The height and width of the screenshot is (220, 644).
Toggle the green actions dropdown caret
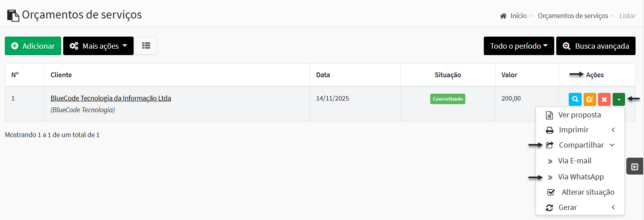tap(619, 99)
